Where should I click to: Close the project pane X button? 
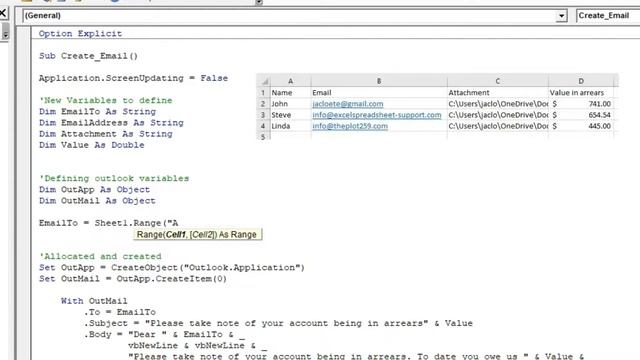[2, 13]
